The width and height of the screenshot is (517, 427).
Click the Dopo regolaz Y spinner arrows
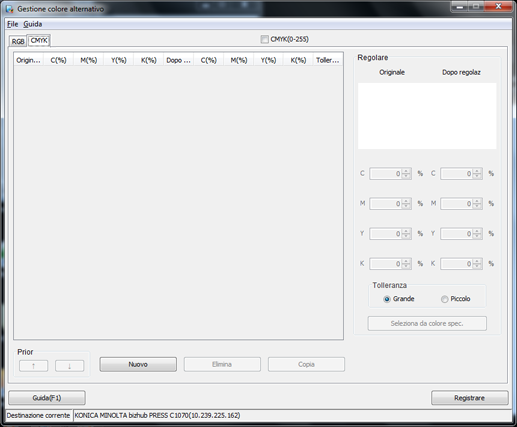coord(477,234)
